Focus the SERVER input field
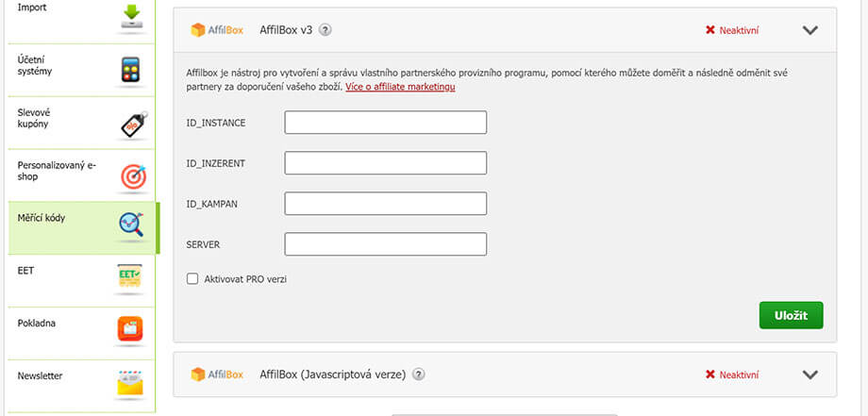 pos(385,244)
